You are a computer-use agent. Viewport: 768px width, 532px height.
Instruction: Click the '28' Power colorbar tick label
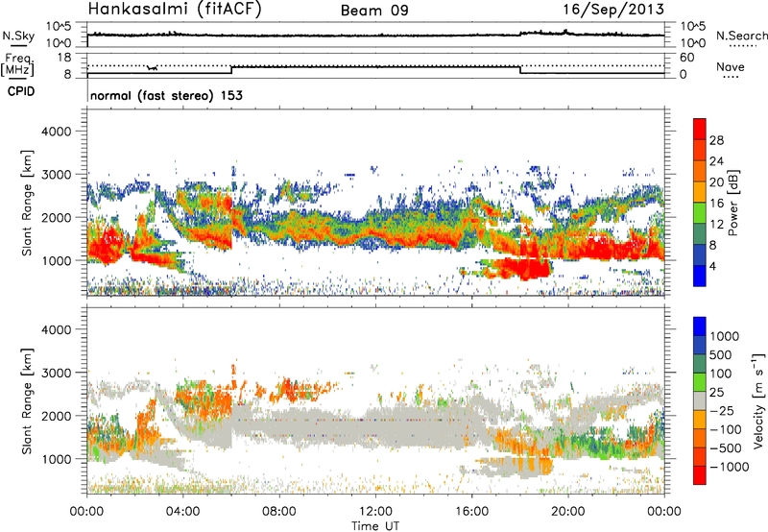[x=716, y=140]
